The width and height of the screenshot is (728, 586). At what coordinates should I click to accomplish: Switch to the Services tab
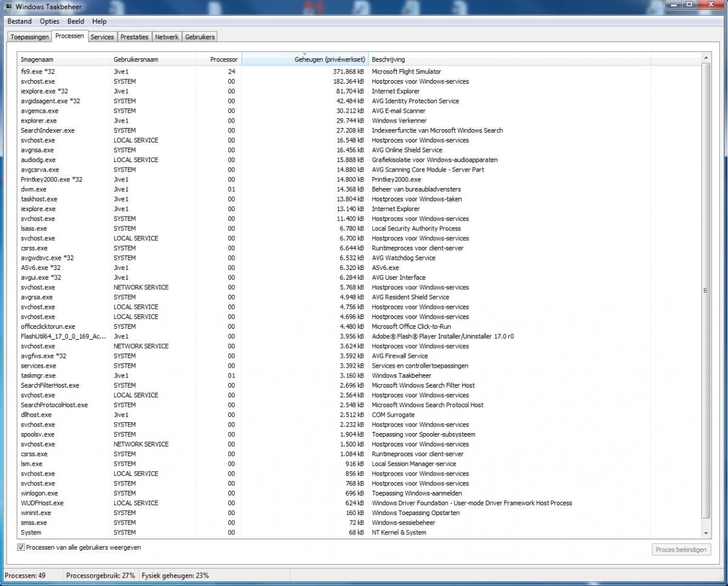(102, 37)
